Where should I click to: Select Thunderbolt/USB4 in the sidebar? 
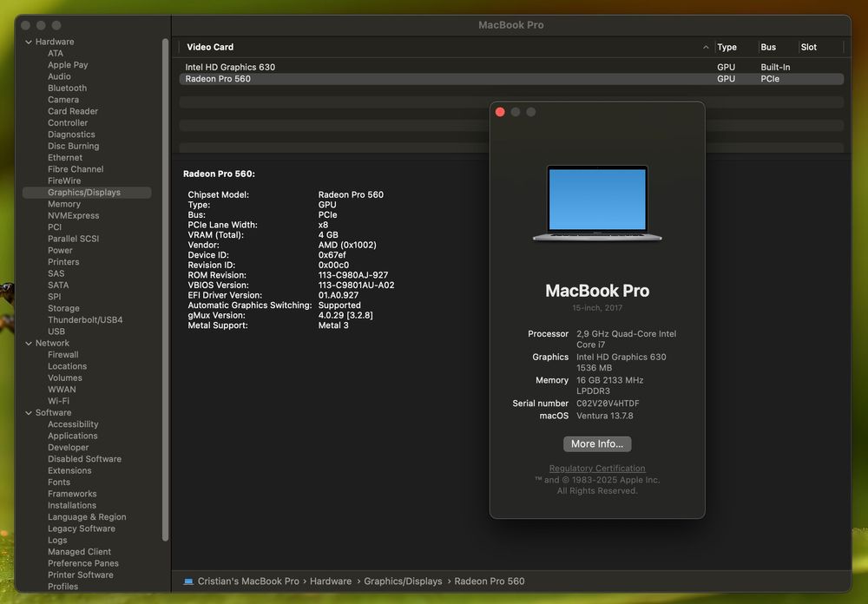tap(85, 320)
